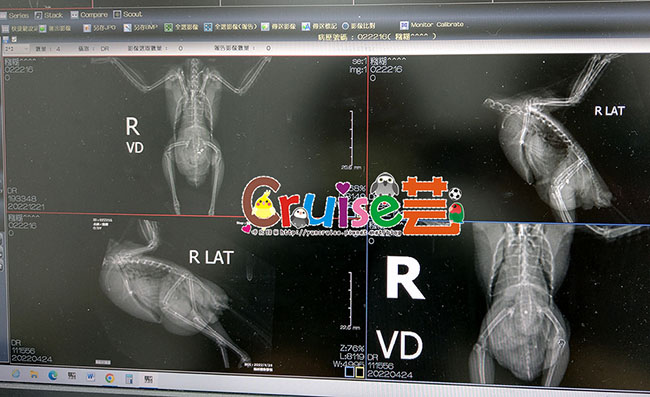Switch to Series view mode
Screen dimensions: 650x397
pos(15,15)
